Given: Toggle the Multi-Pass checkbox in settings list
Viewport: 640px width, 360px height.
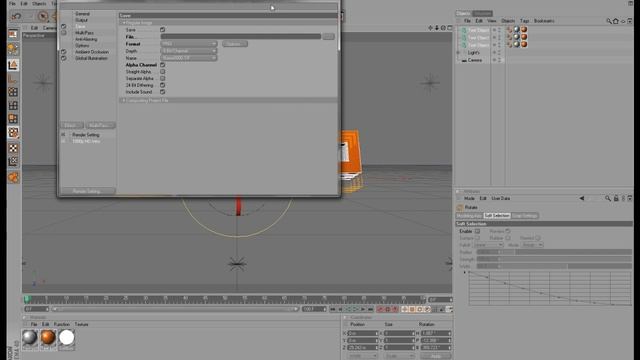Looking at the screenshot, I should click(64, 33).
